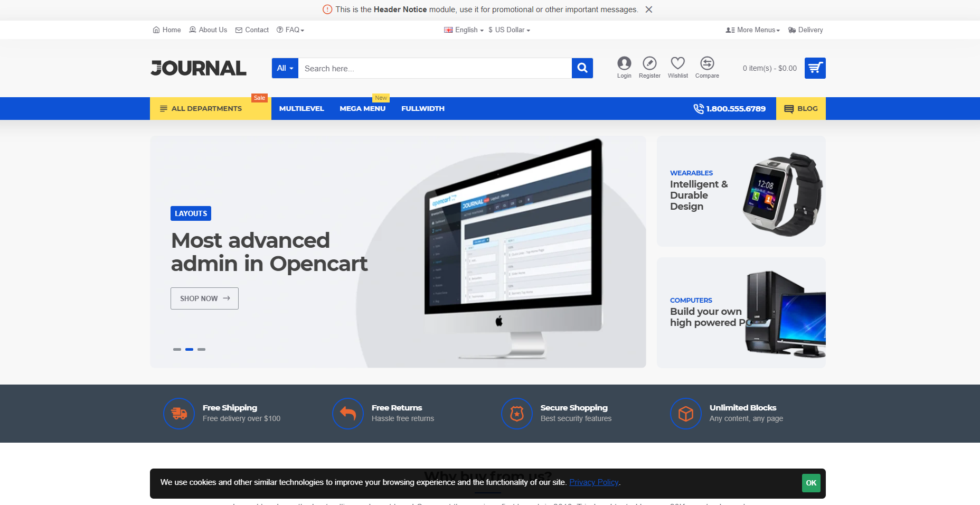Open the Wishlist heart icon
The image size is (980, 505).
click(x=678, y=68)
